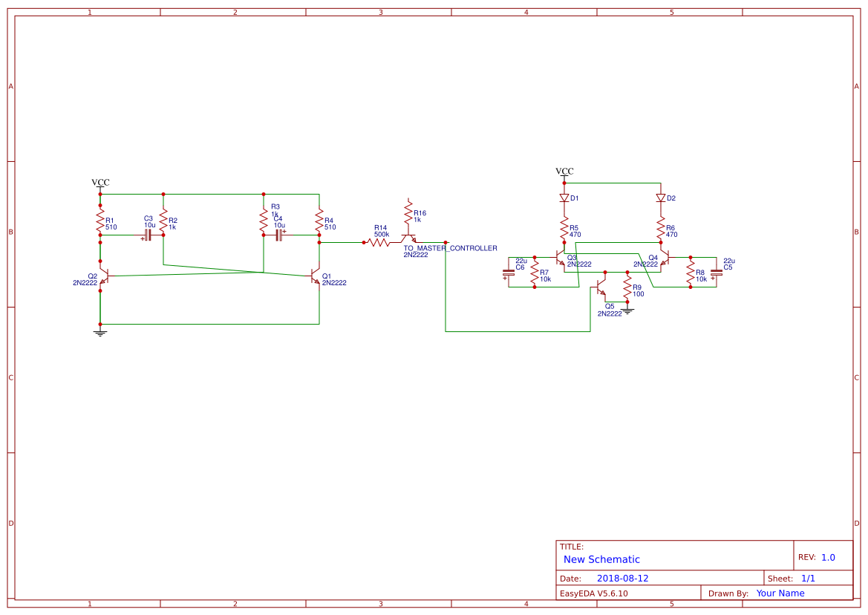
Task: Click the diode D2 symbol
Action: click(x=661, y=198)
